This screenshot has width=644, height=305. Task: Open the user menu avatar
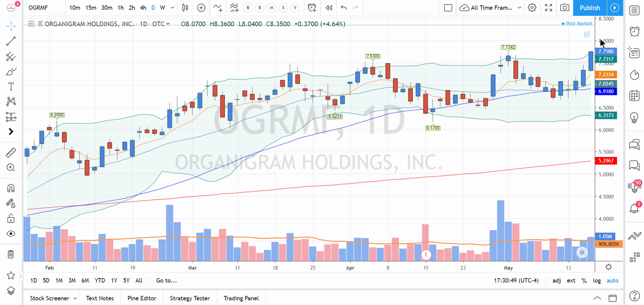12,7
